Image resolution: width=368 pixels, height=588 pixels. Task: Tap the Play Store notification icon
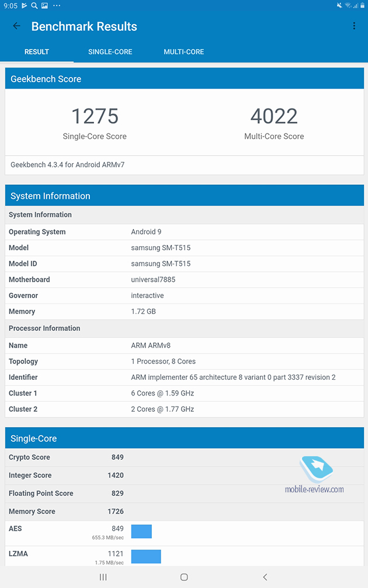(25, 6)
